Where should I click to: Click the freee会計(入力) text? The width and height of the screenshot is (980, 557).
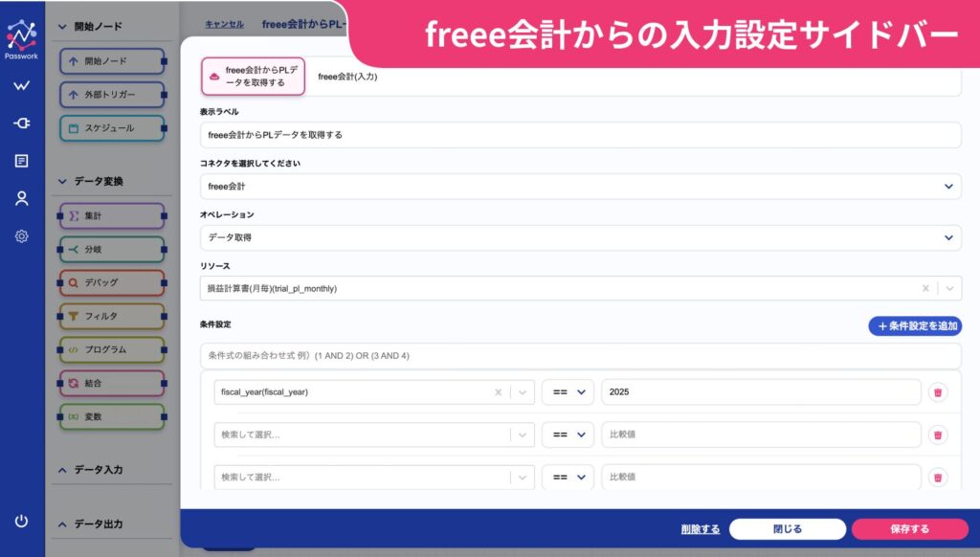[347, 77]
